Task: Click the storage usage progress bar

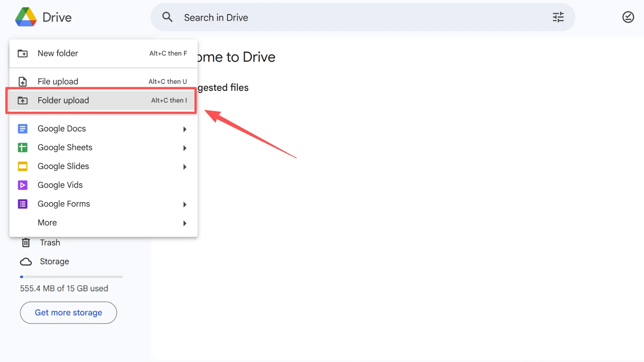Action: (71, 277)
